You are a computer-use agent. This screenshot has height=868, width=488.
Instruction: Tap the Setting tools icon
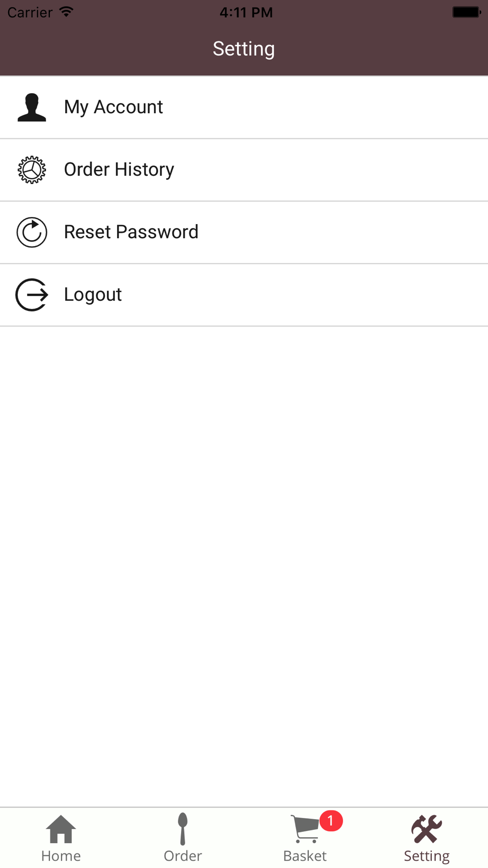click(427, 829)
